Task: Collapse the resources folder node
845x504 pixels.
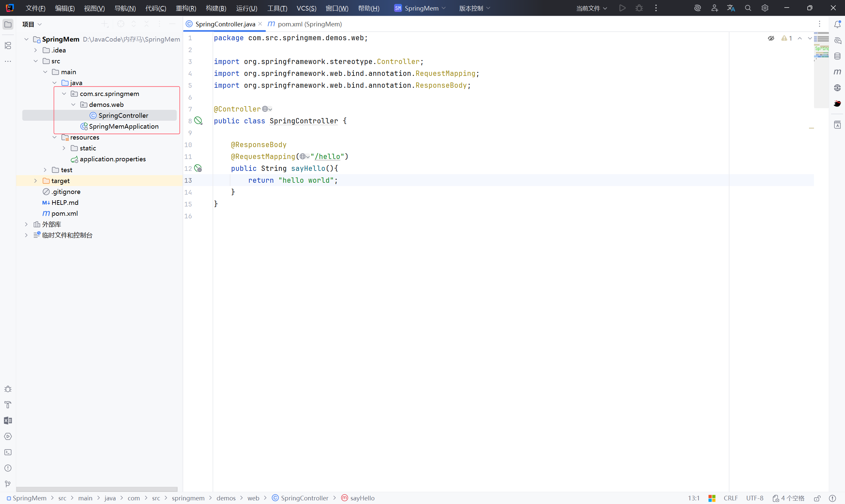Action: point(54,137)
